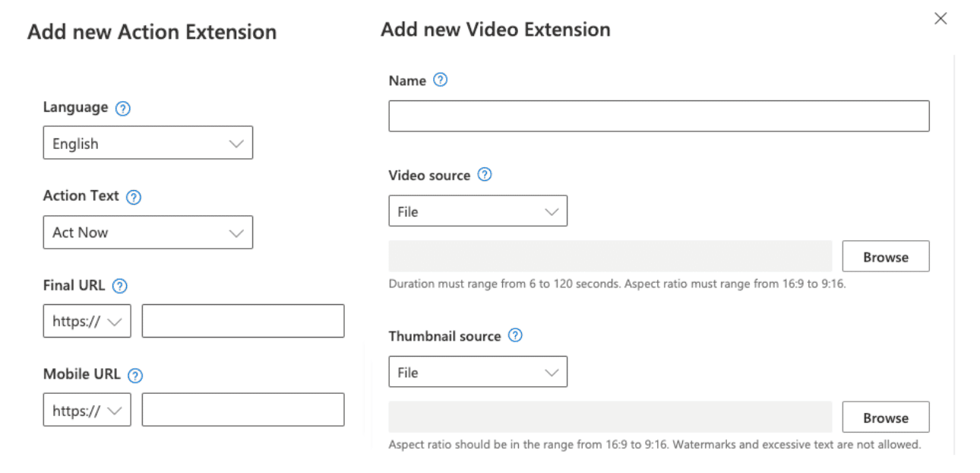Close the Add new Video Extension panel
Screen dimensions: 980x473
(940, 19)
